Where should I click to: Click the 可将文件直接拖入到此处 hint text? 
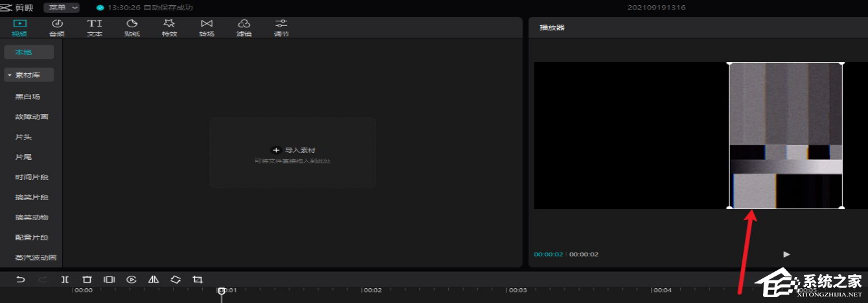coord(293,161)
